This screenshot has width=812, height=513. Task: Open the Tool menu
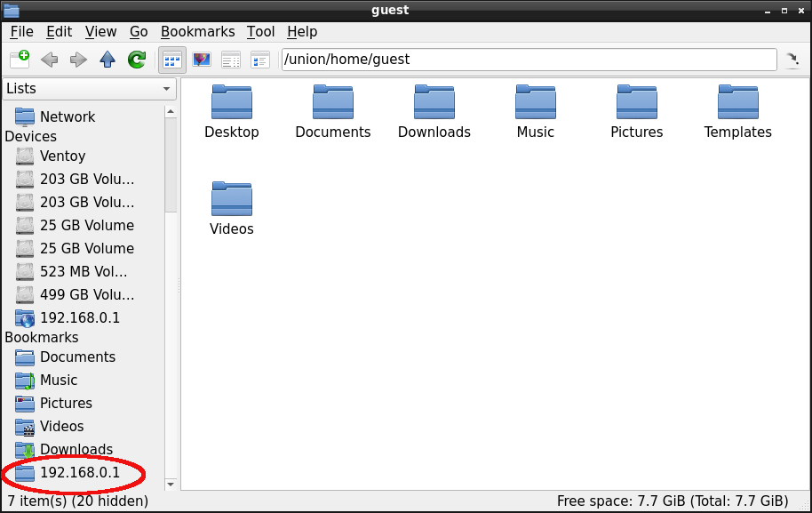(260, 32)
